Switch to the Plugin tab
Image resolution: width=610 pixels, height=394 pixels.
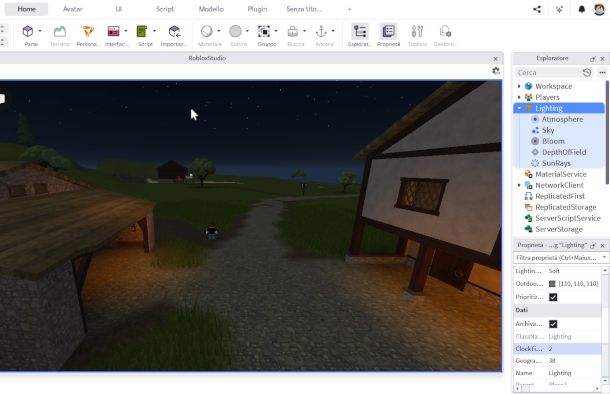(257, 9)
